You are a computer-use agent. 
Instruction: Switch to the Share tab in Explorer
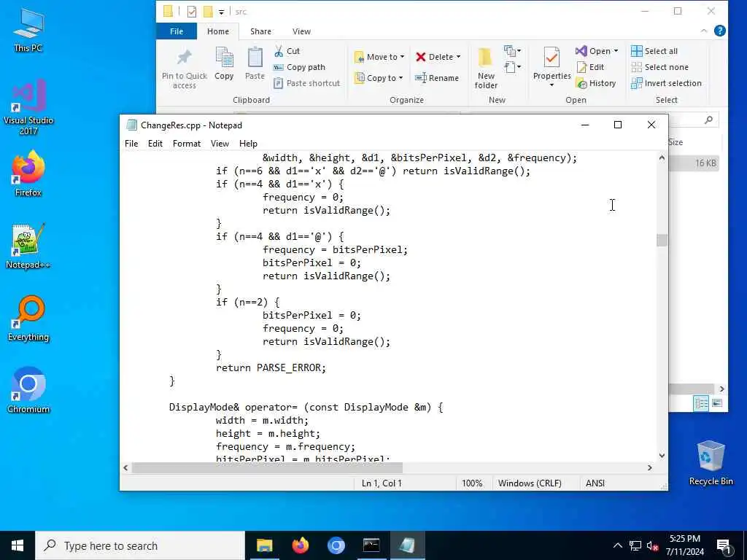pyautogui.click(x=260, y=31)
